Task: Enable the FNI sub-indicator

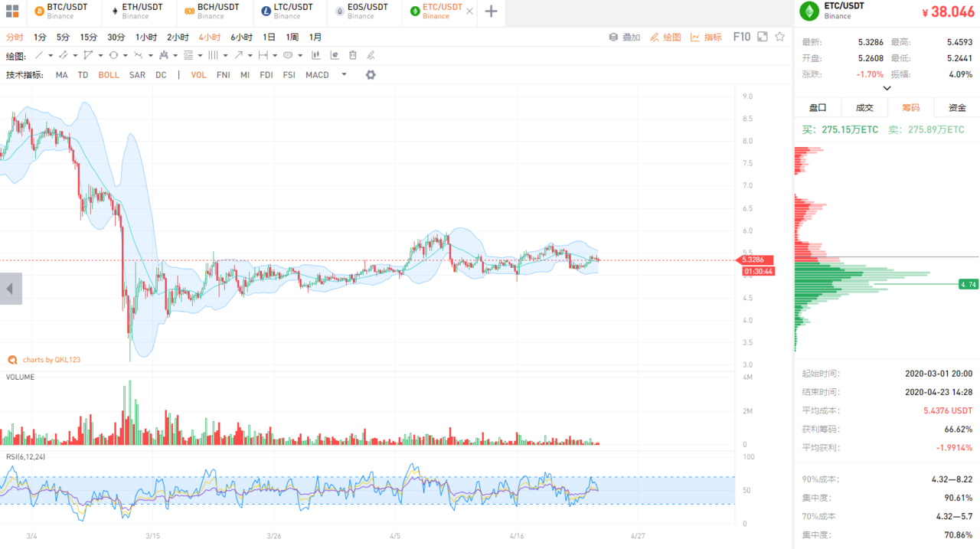Action: 223,75
